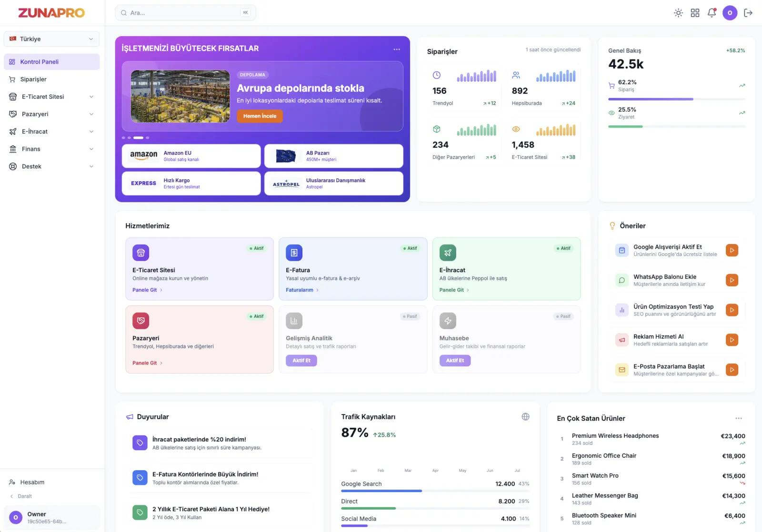Expand the E-İhracat sidebar menu
The width and height of the screenshot is (762, 532).
coord(51,131)
